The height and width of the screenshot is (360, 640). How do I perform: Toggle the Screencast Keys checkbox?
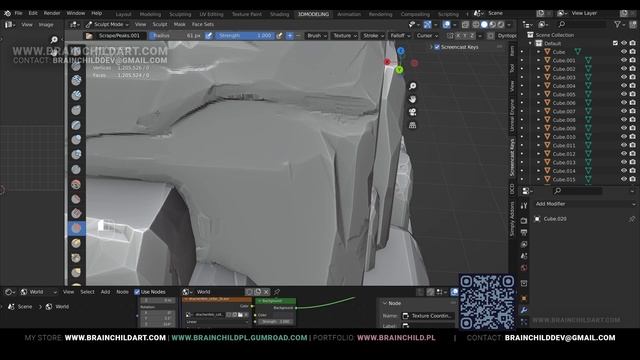pyautogui.click(x=437, y=47)
